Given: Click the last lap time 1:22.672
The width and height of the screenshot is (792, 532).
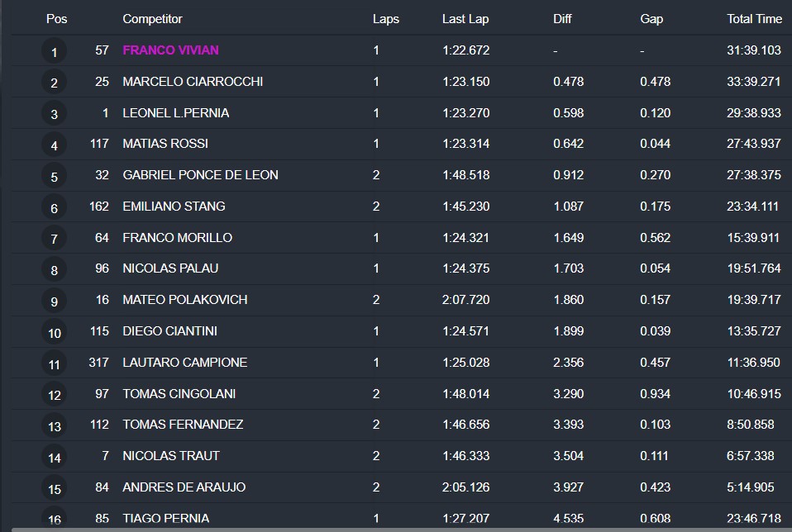Looking at the screenshot, I should click(465, 50).
